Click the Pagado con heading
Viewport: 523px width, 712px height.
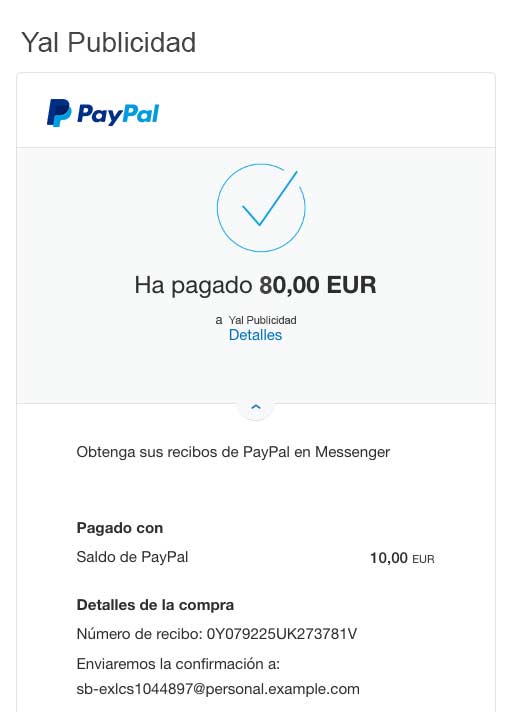[120, 528]
